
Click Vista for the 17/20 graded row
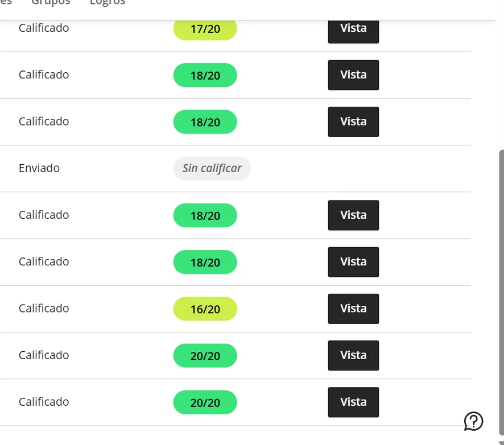pyautogui.click(x=353, y=29)
